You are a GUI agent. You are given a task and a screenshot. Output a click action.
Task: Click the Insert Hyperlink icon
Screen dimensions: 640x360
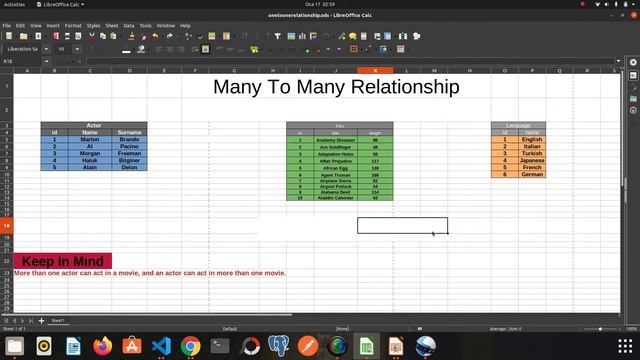tap(342, 36)
